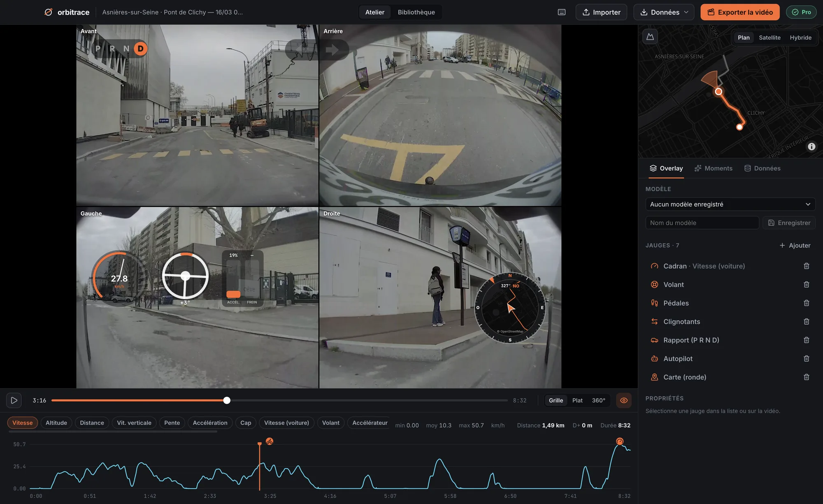Set map style to Plan

point(744,37)
